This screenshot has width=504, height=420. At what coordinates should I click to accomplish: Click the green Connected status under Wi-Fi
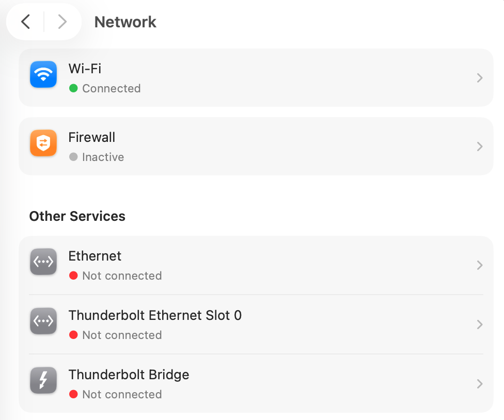pyautogui.click(x=111, y=88)
